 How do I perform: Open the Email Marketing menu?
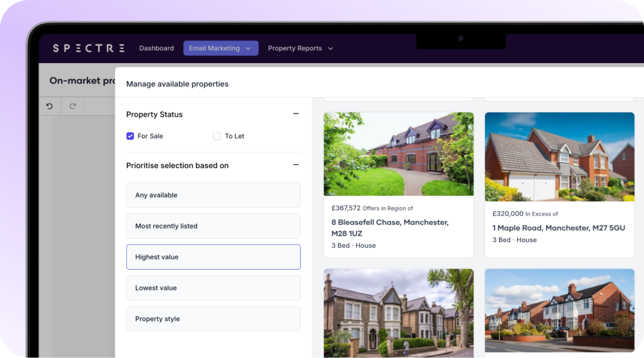tap(220, 48)
